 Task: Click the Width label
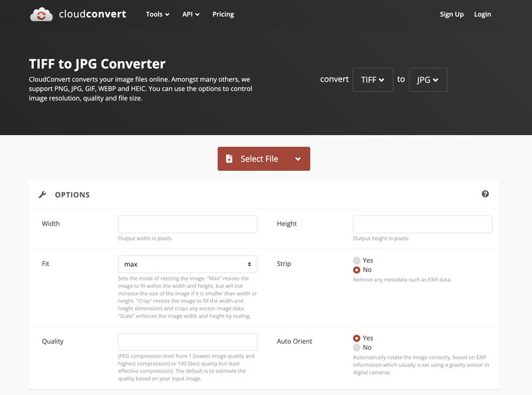pos(51,223)
